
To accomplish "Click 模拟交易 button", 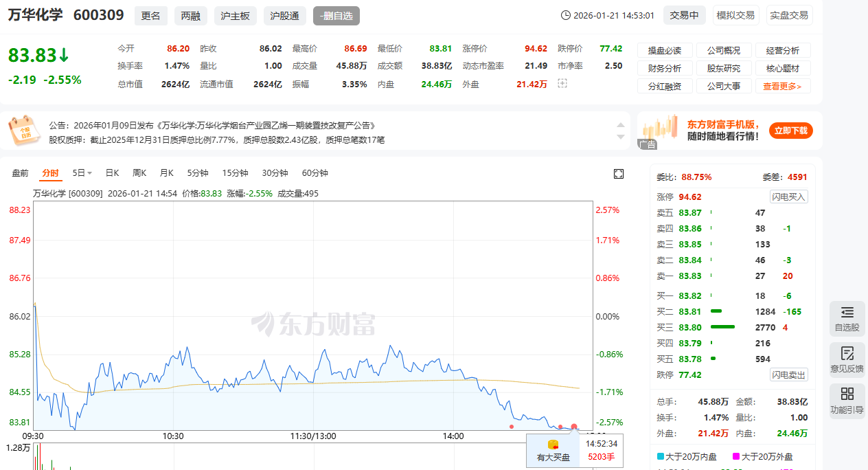I will coord(735,15).
